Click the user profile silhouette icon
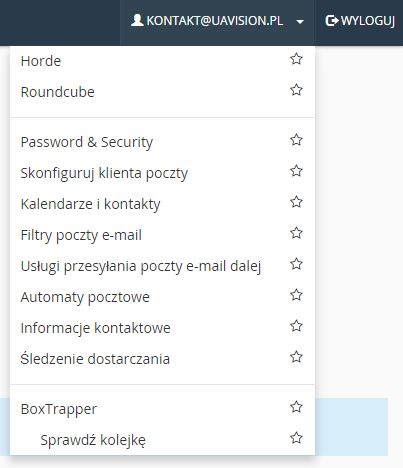Screen dimensions: 403x468 (x=137, y=20)
